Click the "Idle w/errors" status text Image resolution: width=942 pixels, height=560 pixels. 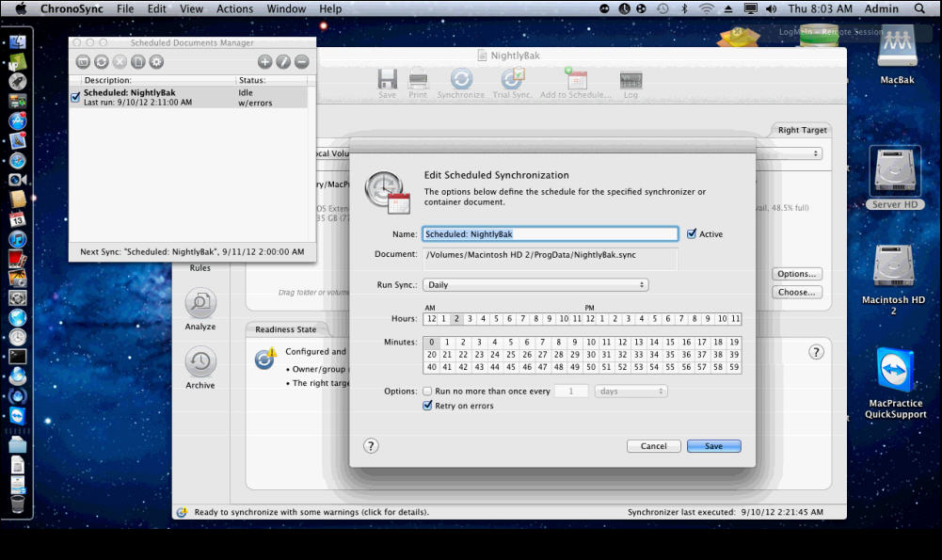tap(255, 98)
